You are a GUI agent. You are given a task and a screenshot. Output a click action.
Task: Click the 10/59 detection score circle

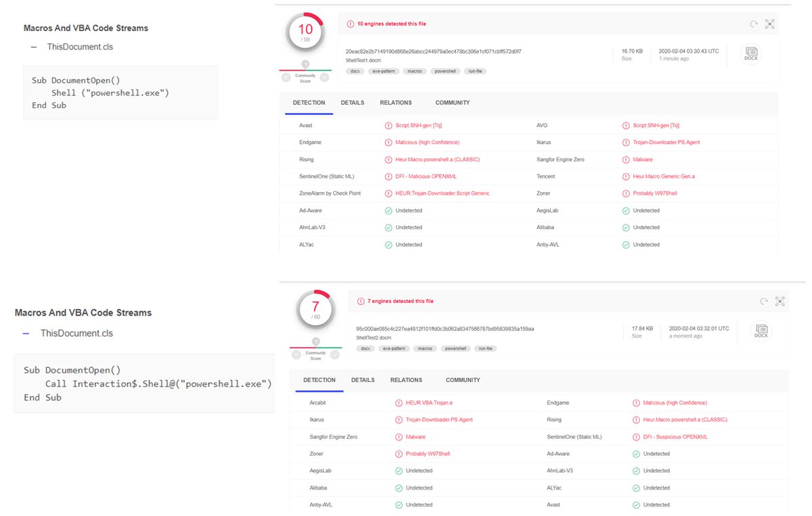tap(305, 33)
